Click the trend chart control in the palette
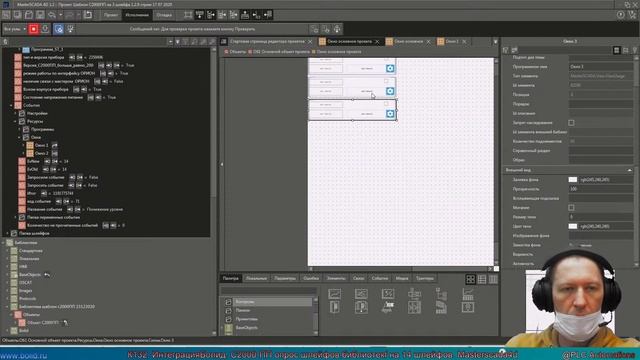Image resolution: width=640 pixels, height=360 pixels. (334, 293)
